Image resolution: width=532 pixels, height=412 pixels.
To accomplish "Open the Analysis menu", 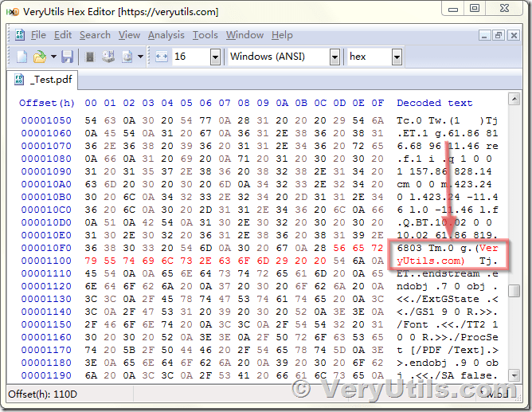I will tap(166, 35).
